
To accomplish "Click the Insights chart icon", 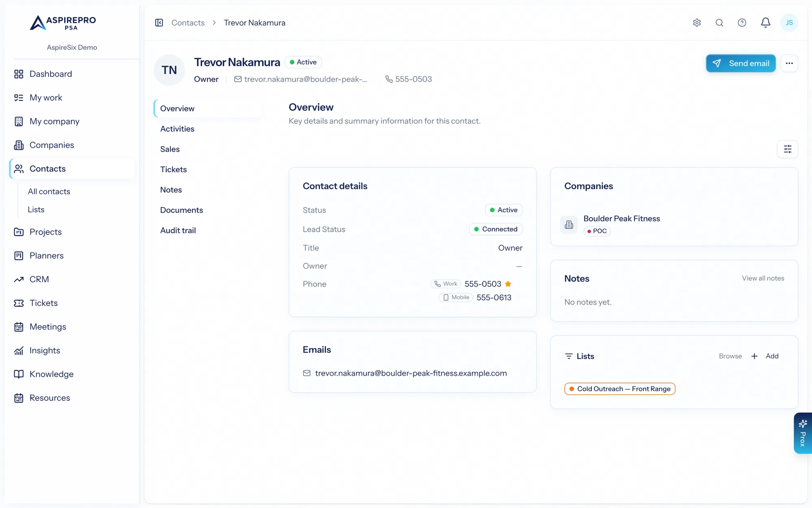I will click(x=19, y=351).
